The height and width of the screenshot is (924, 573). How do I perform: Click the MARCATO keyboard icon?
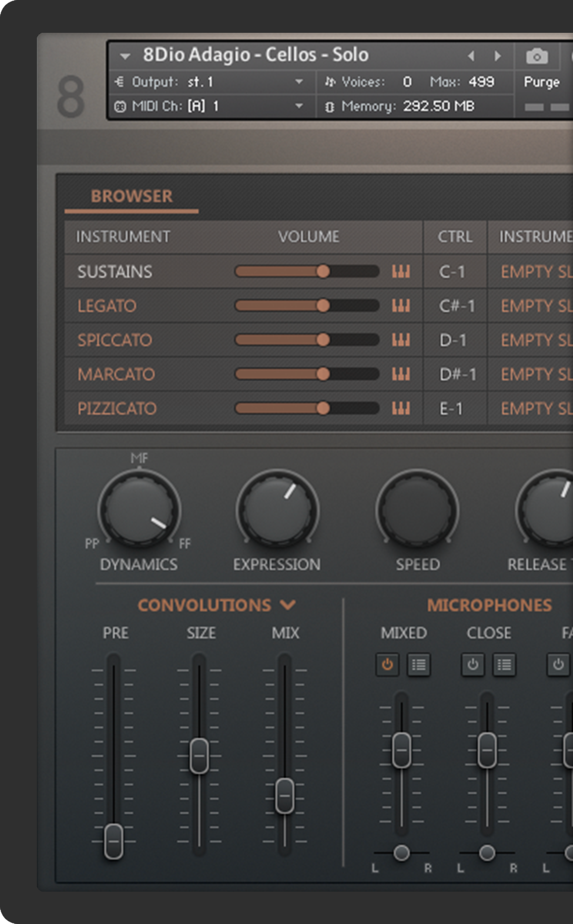click(401, 374)
